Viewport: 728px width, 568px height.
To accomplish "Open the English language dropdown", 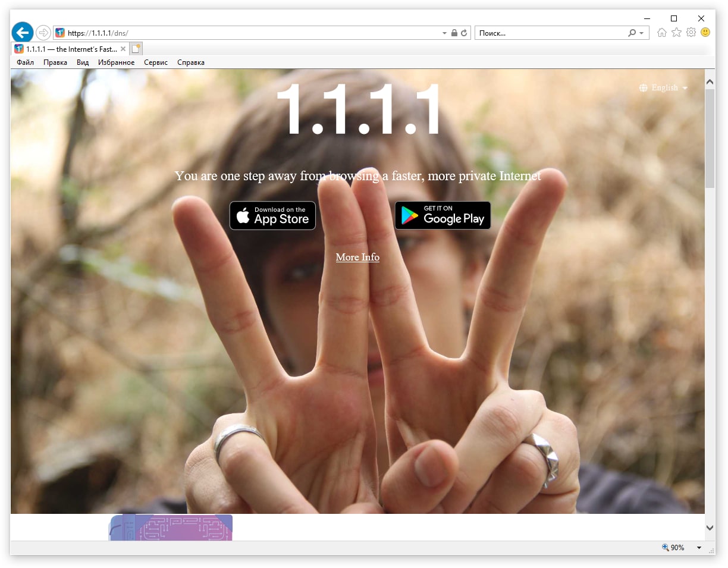I will pyautogui.click(x=664, y=88).
